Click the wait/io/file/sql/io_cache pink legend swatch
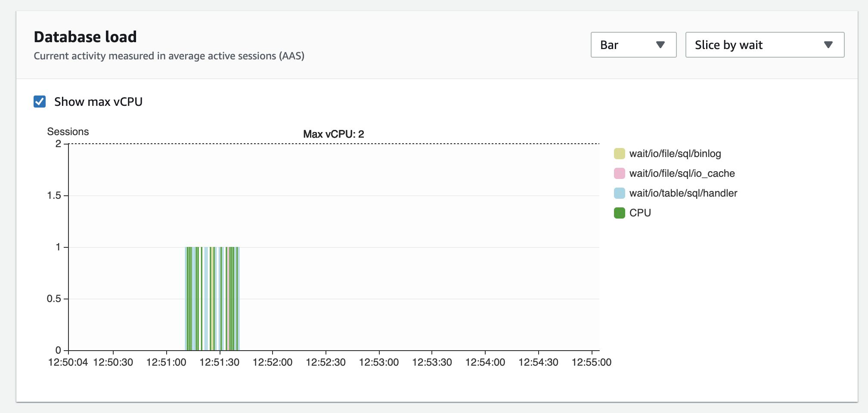This screenshot has height=413, width=868. [619, 173]
